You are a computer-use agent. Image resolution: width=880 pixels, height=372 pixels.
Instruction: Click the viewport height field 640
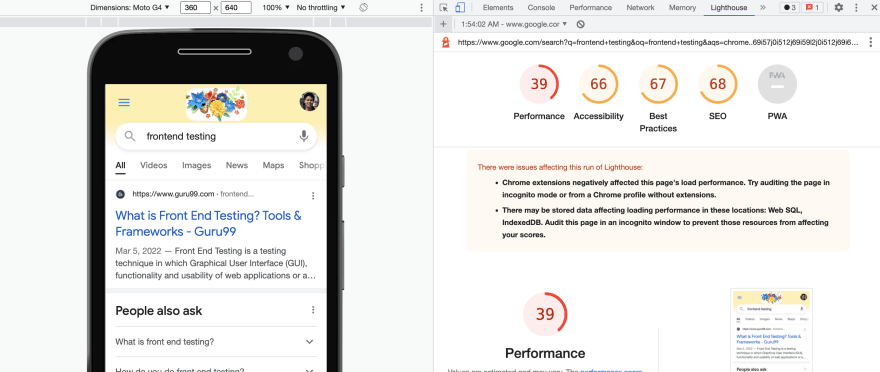[x=236, y=8]
